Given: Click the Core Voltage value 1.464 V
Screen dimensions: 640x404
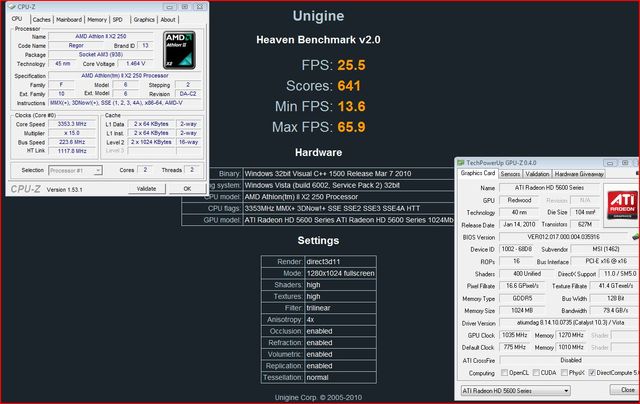Looking at the screenshot, I should [x=136, y=63].
